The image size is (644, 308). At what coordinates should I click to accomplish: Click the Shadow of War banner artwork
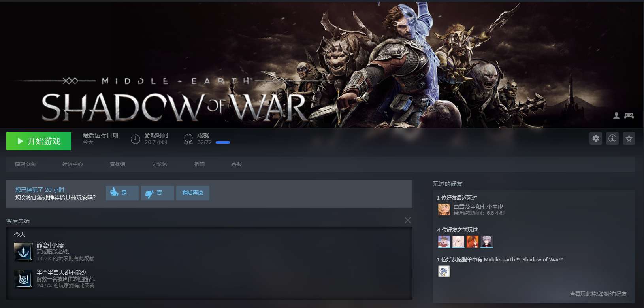coord(322,64)
